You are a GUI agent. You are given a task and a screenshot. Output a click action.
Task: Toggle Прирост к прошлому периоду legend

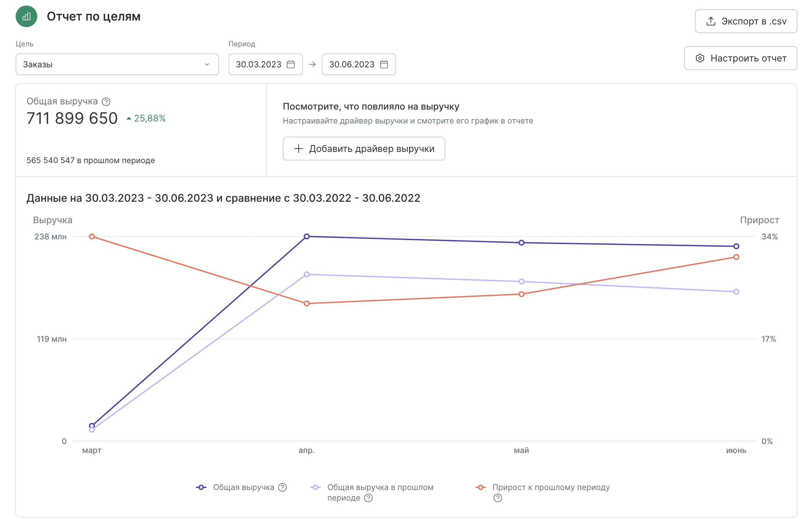551,487
